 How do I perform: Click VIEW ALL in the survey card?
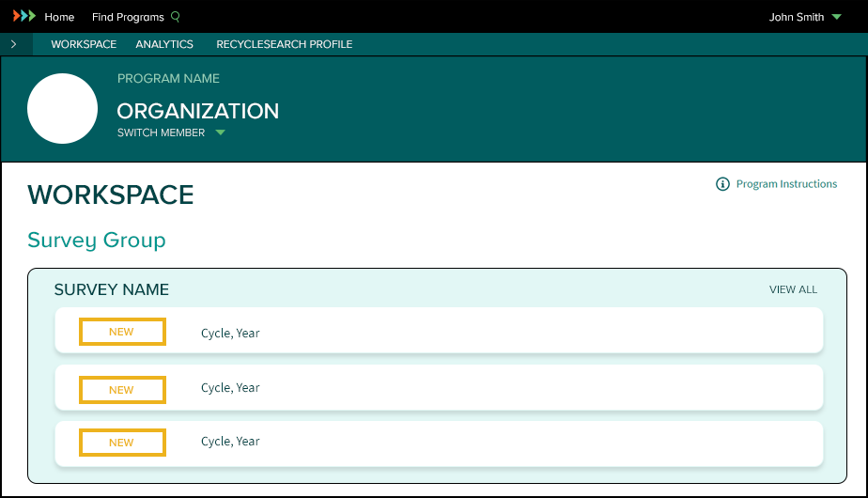[x=793, y=289]
